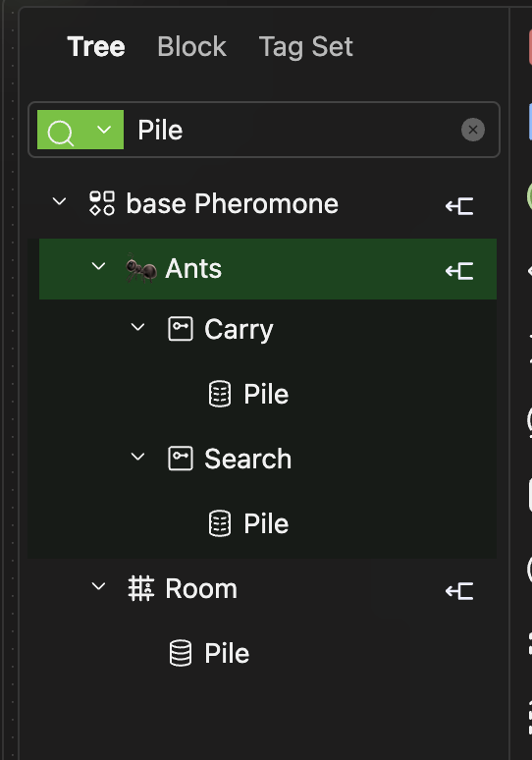This screenshot has width=532, height=760.
Task: Click the jump arrow on Ants row
Action: click(x=459, y=271)
